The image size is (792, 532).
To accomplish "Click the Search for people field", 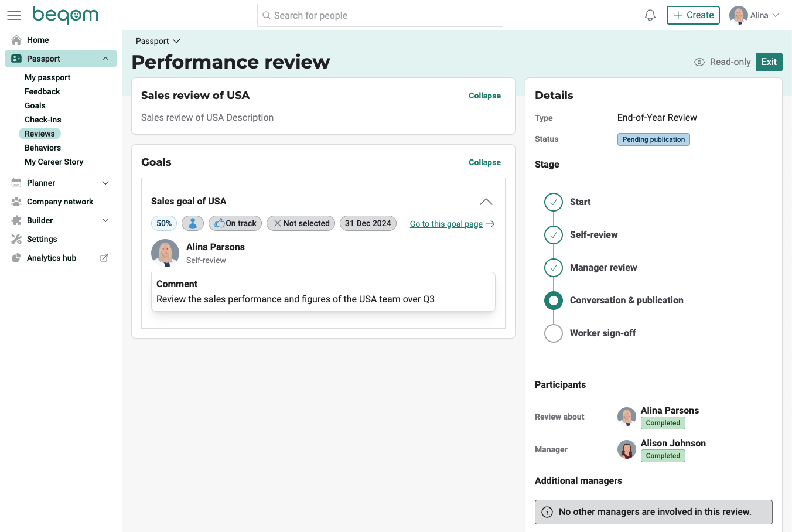I will (380, 15).
